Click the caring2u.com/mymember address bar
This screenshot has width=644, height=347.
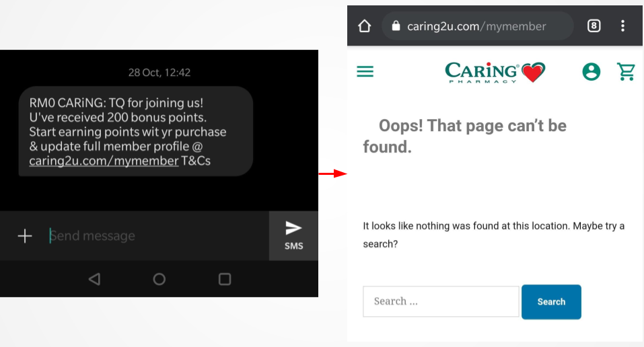477,26
